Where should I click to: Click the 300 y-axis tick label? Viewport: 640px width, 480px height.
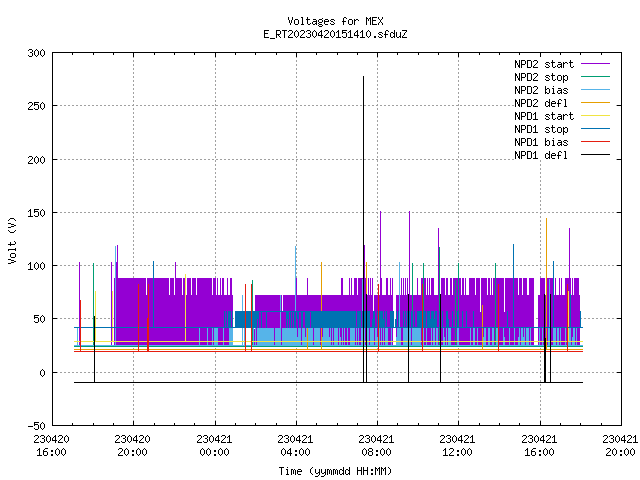click(36, 53)
